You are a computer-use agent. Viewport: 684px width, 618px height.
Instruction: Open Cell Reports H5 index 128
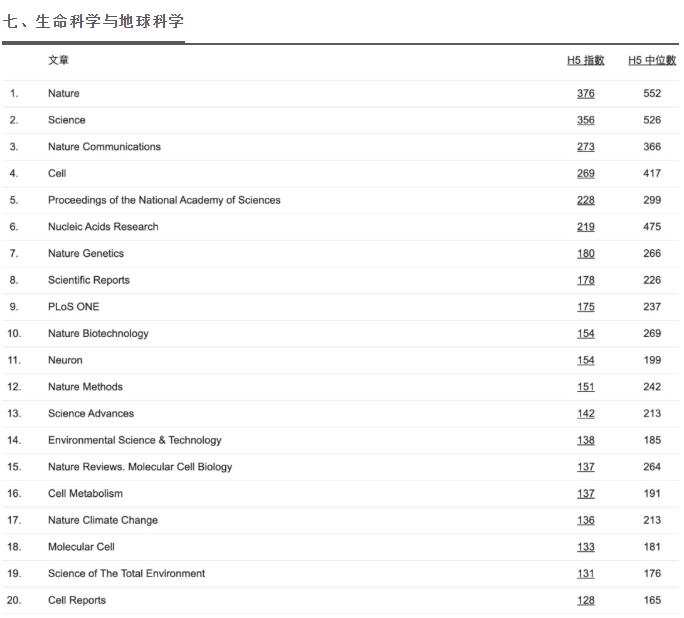click(585, 600)
